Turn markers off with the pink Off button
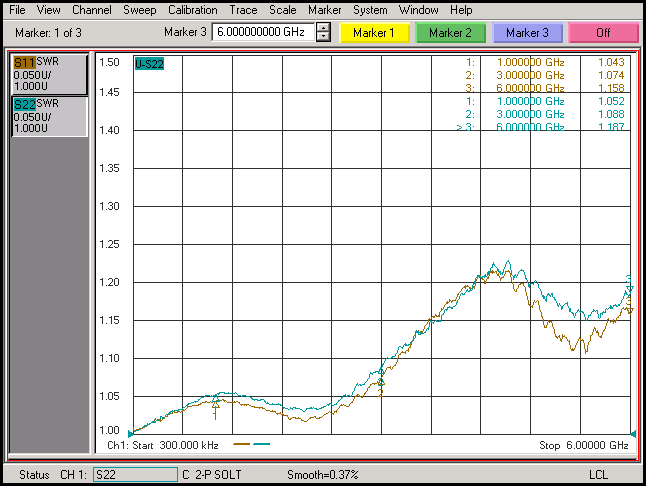646x486 pixels. pyautogui.click(x=603, y=33)
